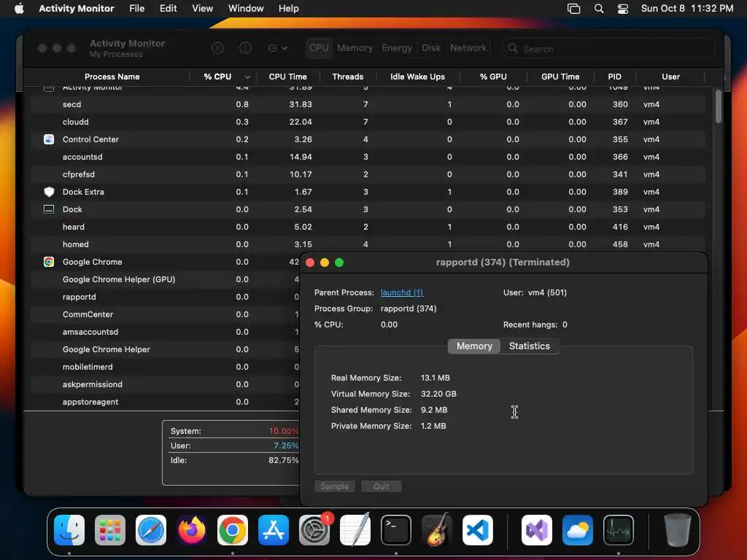This screenshot has width=747, height=560.
Task: Sort by % GPU column header
Action: [x=493, y=77]
